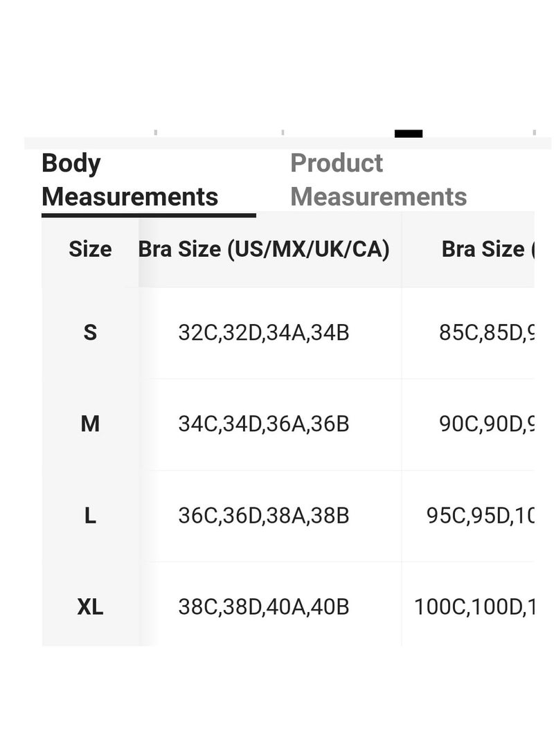Select size XL row label
The image size is (554, 756).
point(90,607)
